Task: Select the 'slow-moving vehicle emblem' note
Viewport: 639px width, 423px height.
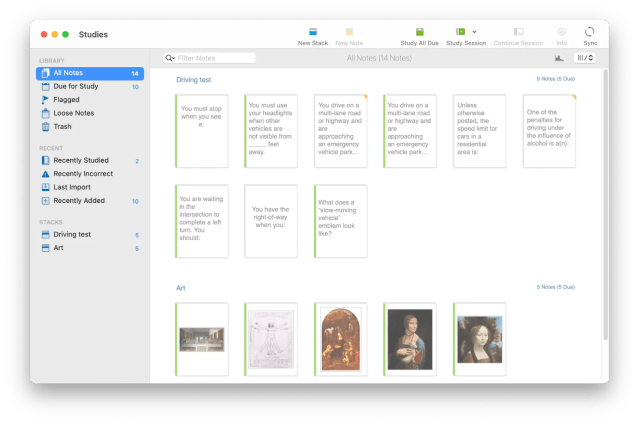Action: click(341, 221)
